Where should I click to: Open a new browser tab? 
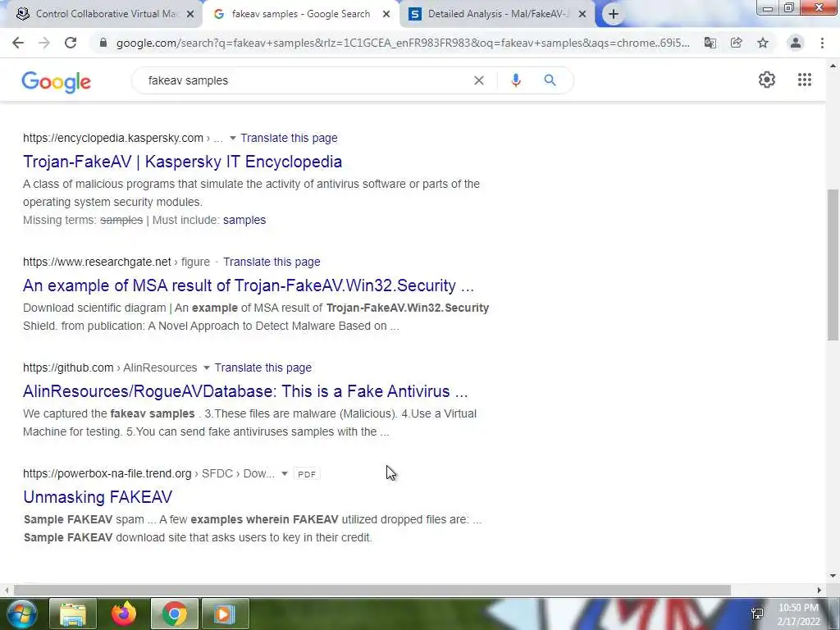(x=614, y=15)
